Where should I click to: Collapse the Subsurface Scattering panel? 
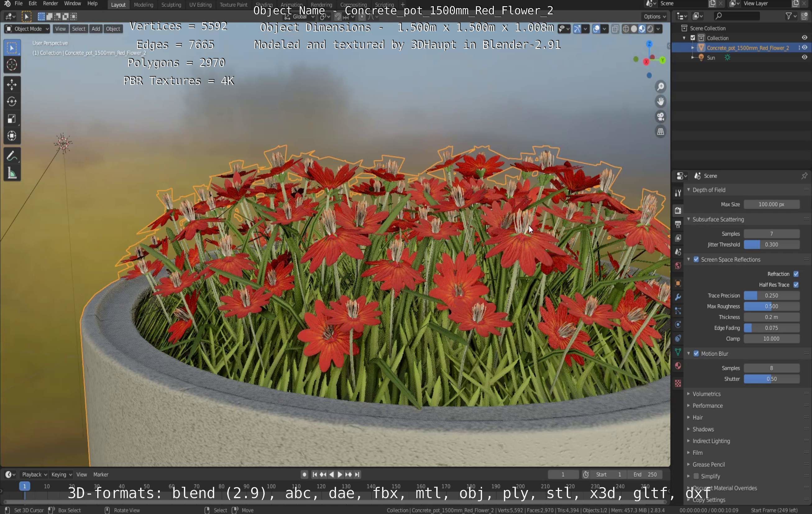(718, 219)
